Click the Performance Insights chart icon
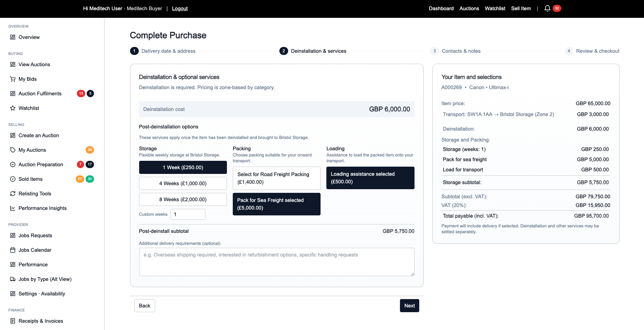 tap(13, 208)
